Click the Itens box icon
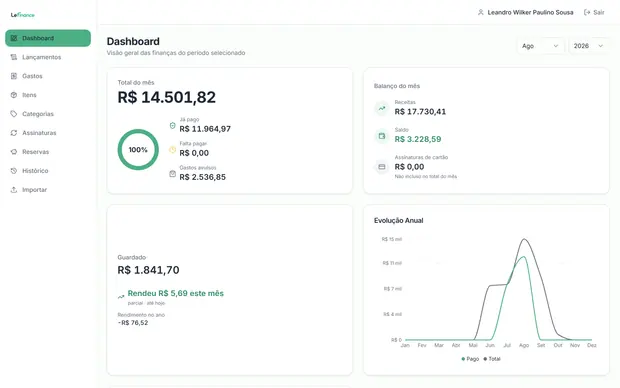 coord(14,95)
